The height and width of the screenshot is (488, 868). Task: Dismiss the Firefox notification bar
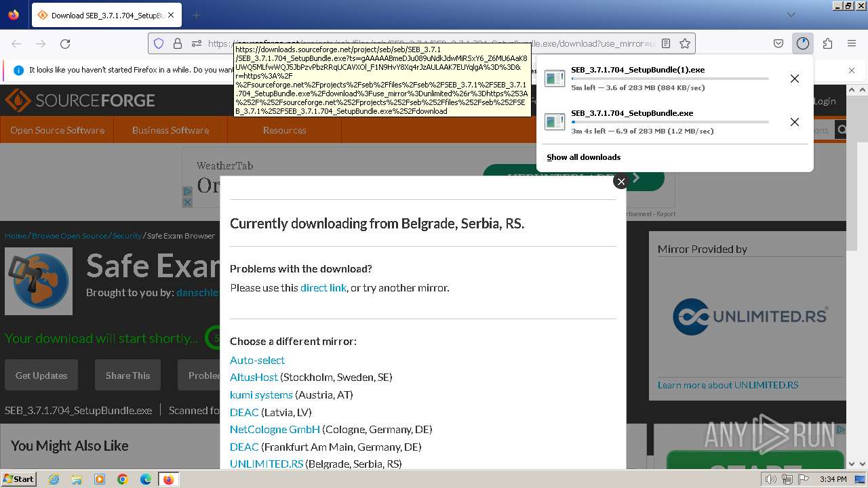(852, 70)
